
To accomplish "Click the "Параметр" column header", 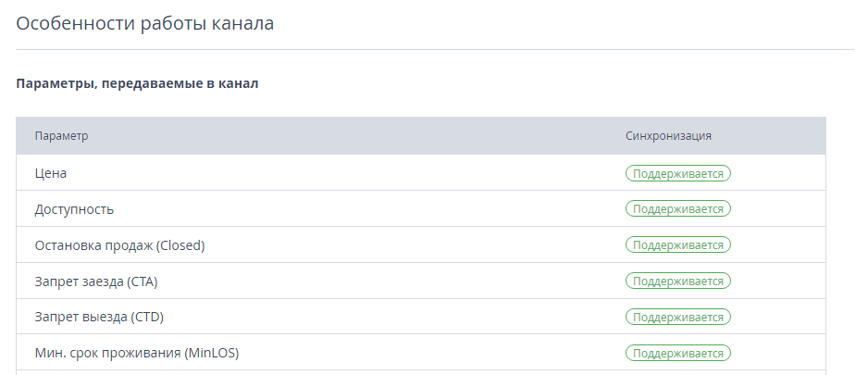I will pos(61,136).
